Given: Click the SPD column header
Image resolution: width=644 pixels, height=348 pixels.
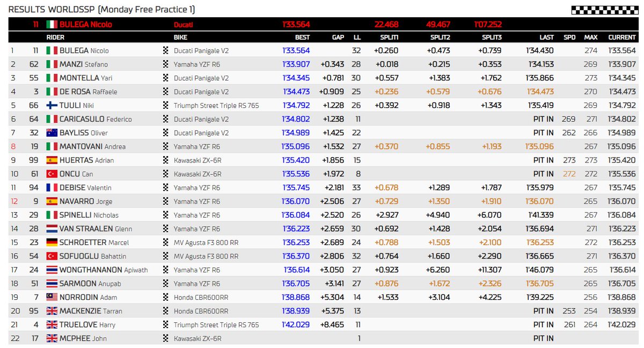Looking at the screenshot, I should pyautogui.click(x=569, y=38).
